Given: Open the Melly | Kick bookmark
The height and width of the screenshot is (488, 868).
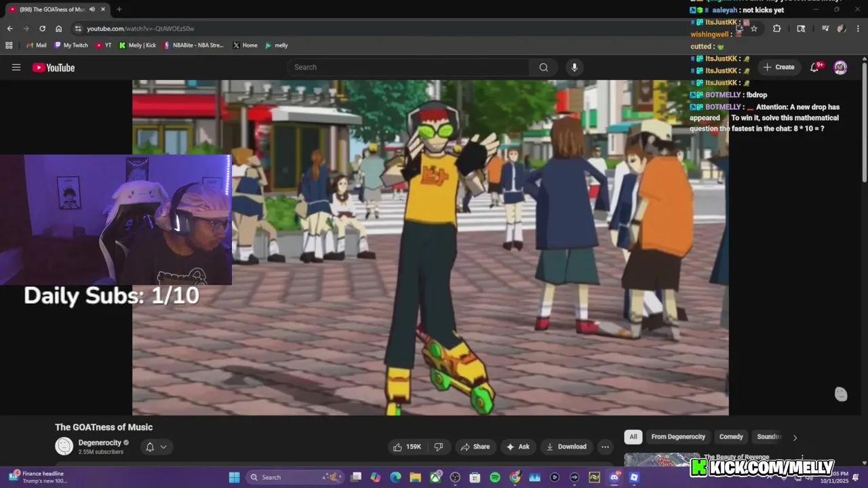Looking at the screenshot, I should (138, 45).
